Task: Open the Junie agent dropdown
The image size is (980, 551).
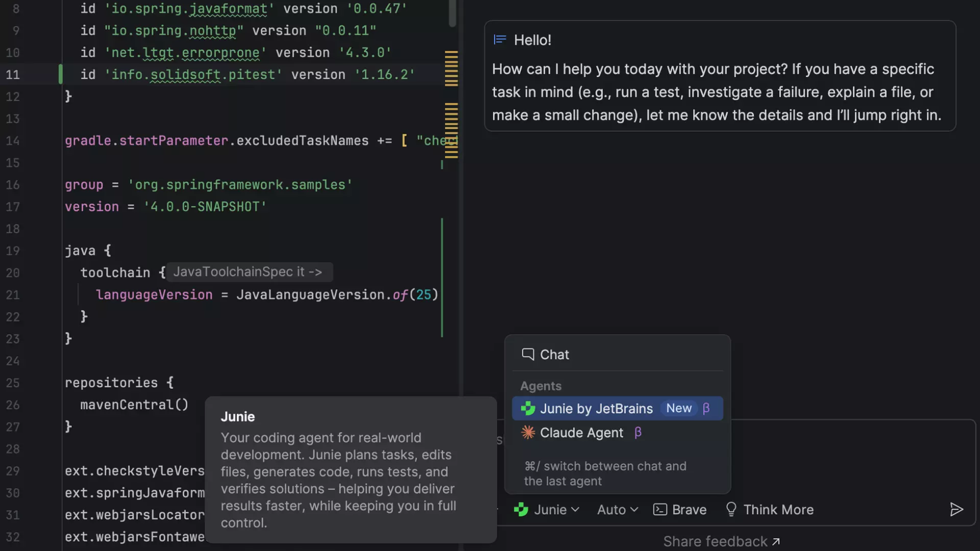Action: point(547,509)
